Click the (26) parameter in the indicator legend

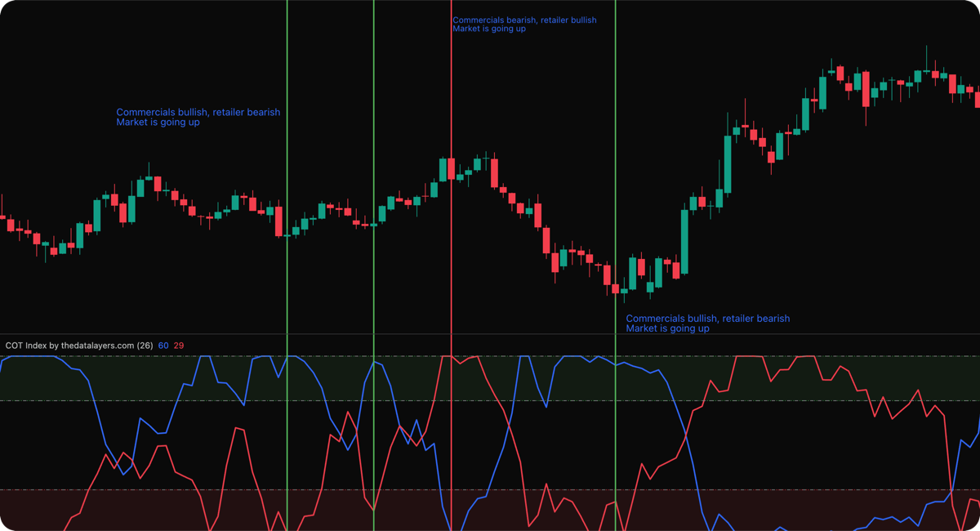pos(145,346)
